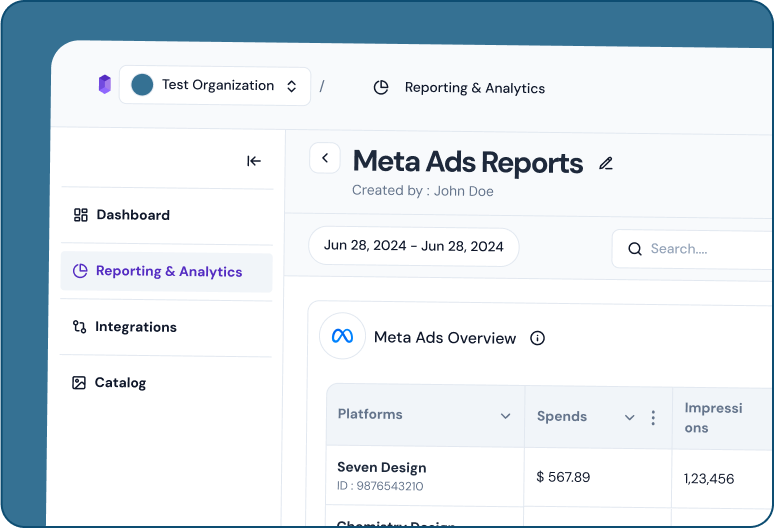Click the magnifier search icon
Image resolution: width=774 pixels, height=528 pixels.
635,249
